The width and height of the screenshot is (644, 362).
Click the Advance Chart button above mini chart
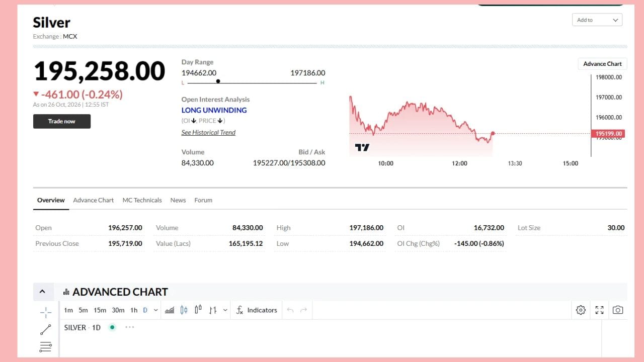tap(602, 64)
